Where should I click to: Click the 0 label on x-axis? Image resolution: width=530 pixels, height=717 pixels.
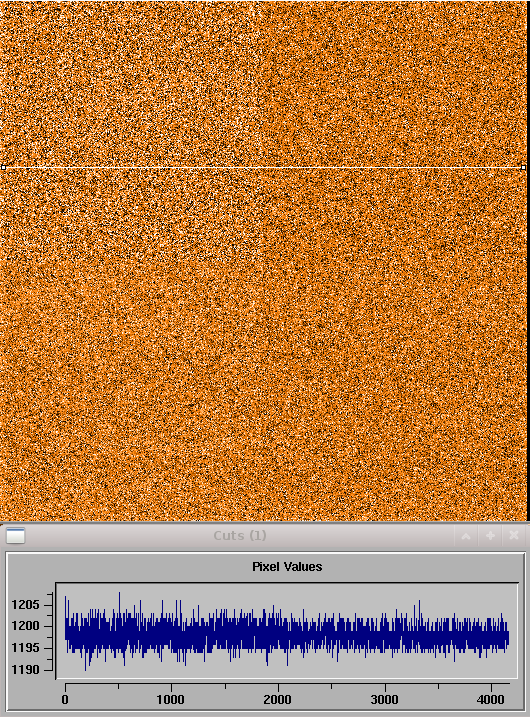[x=65, y=700]
